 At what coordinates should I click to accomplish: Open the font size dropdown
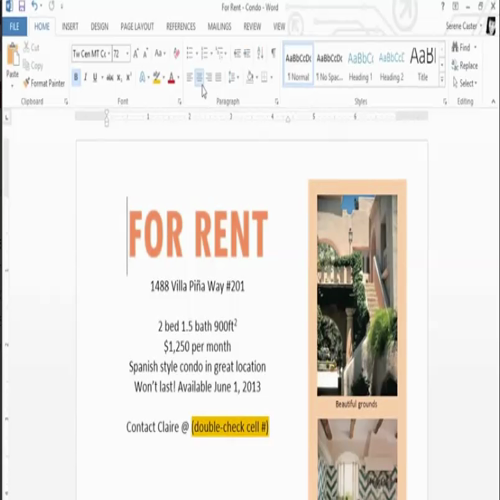point(127,53)
